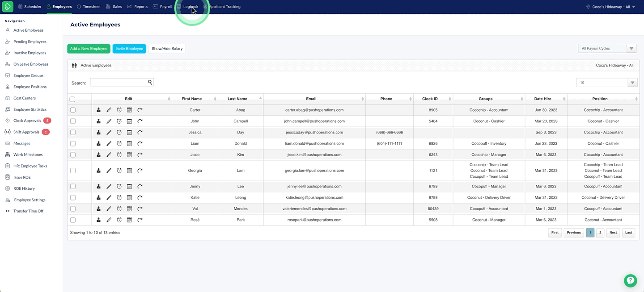
Task: Open the Applicant Tracking tab
Action: pos(222,7)
